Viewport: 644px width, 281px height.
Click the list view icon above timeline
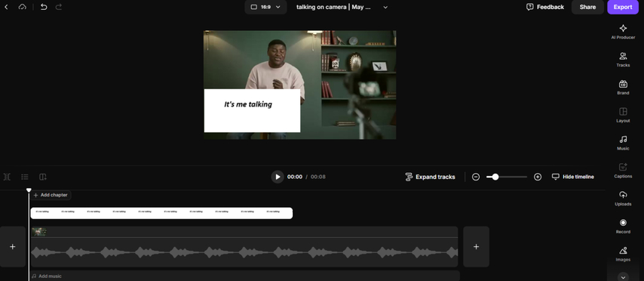tap(25, 177)
